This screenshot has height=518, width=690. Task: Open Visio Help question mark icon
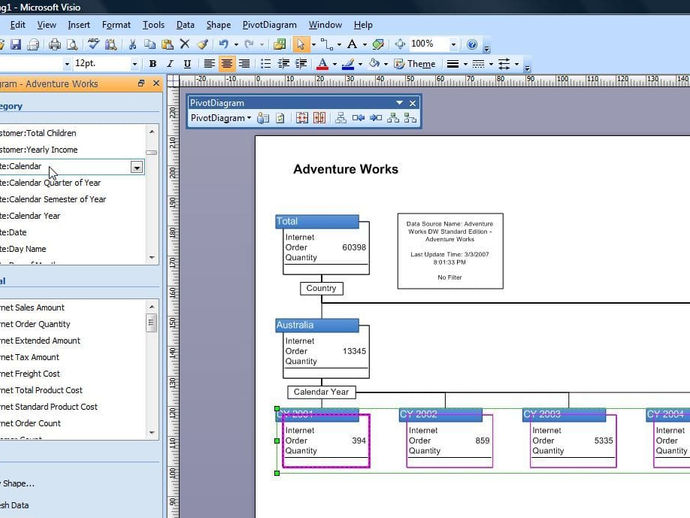pyautogui.click(x=472, y=44)
